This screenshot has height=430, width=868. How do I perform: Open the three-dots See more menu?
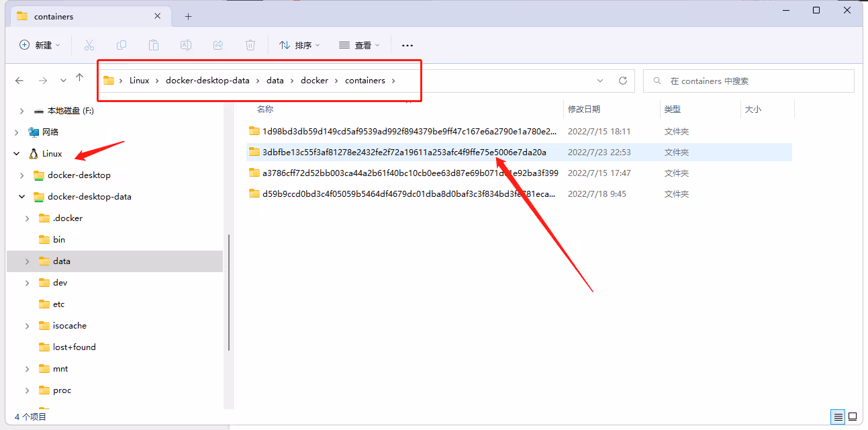[x=407, y=45]
